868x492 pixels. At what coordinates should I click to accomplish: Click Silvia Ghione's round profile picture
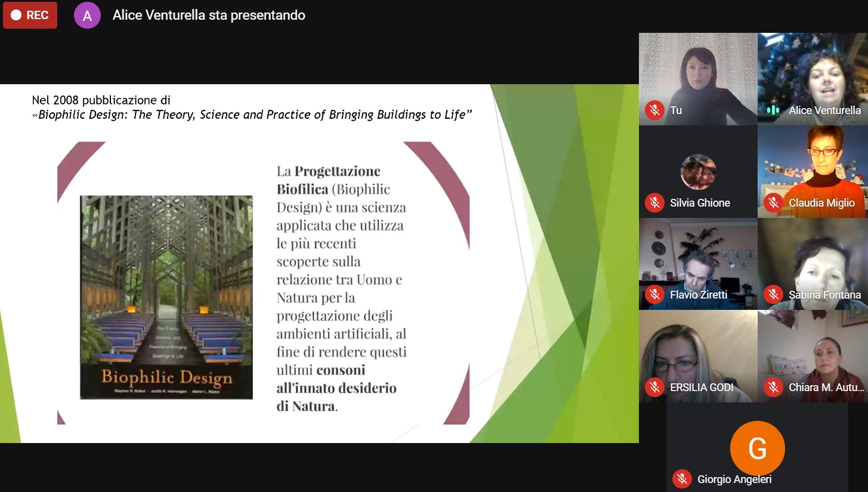698,172
